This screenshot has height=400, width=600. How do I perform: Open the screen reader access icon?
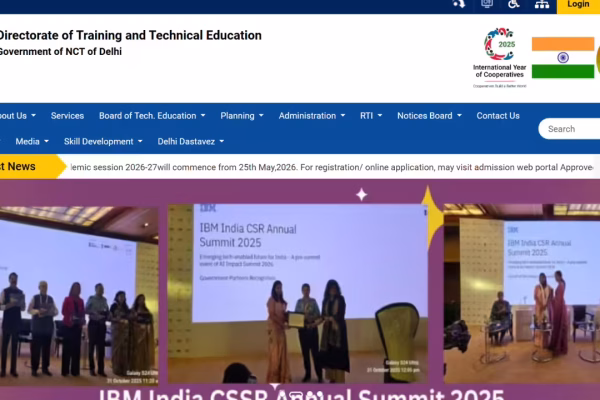tap(487, 4)
